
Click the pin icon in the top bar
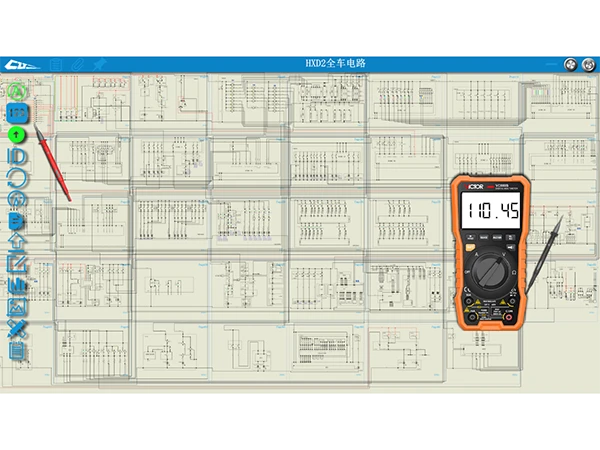[x=98, y=65]
